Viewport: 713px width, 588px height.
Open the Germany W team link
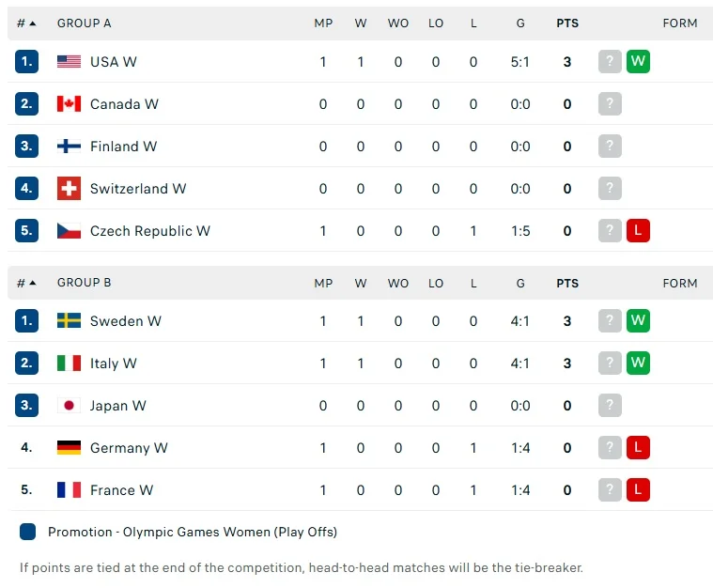pos(129,448)
